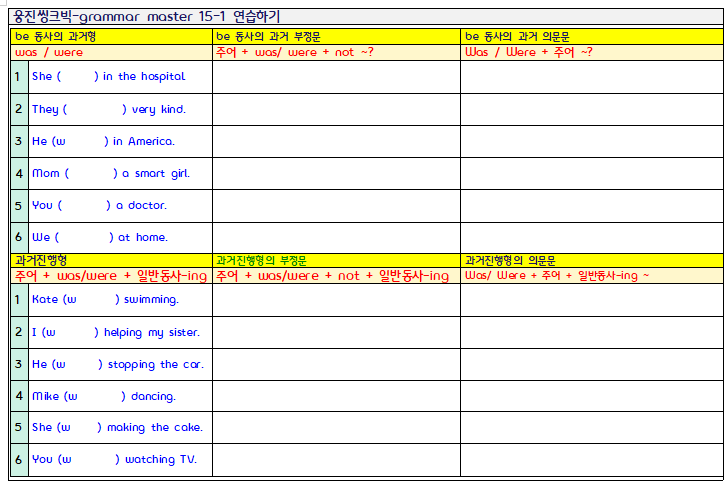
Task: Click the empty question cell beside 'You (w ) watching TV.'
Action: tap(592, 460)
